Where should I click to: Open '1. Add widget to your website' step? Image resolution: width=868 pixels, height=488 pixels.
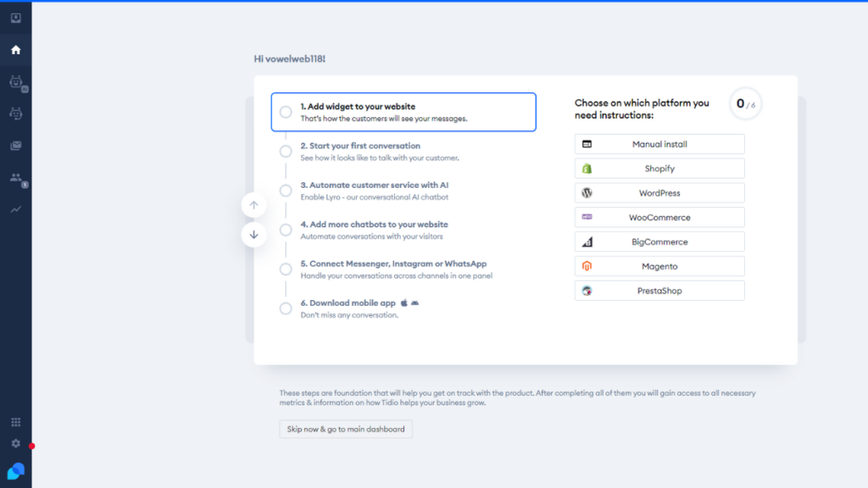[403, 112]
